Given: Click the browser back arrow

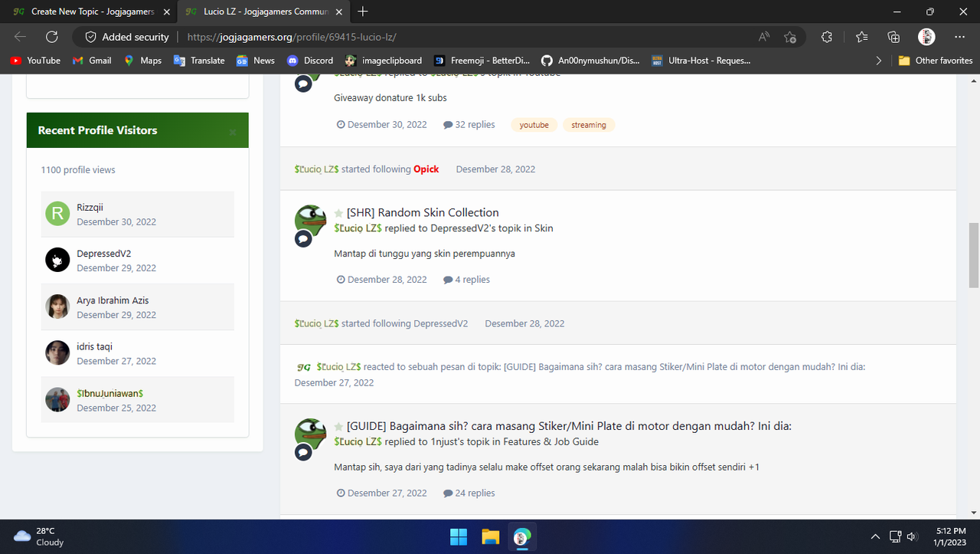Looking at the screenshot, I should click(x=20, y=37).
